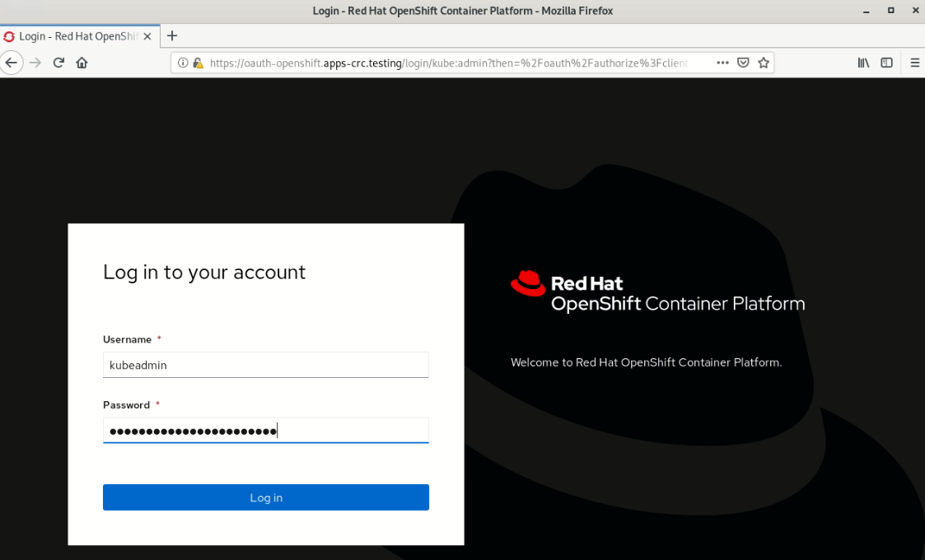Open the Library bookmarks and history icon
Screen dimensions: 925x560
[864, 63]
